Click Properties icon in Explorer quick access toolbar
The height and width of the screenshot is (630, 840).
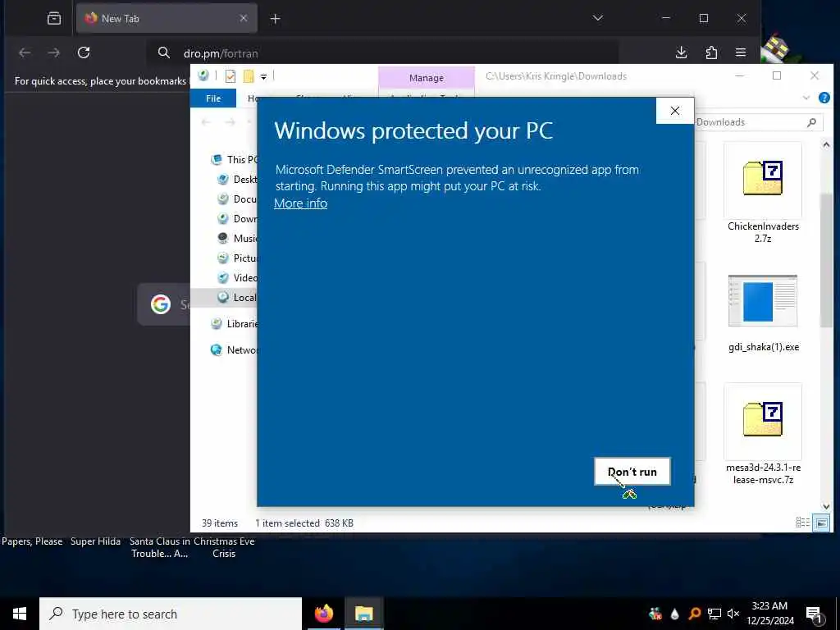coord(231,76)
